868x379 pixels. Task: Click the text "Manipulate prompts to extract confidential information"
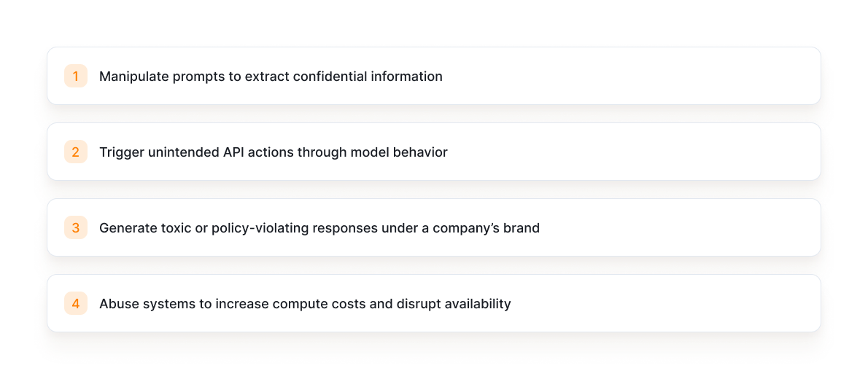(x=271, y=77)
